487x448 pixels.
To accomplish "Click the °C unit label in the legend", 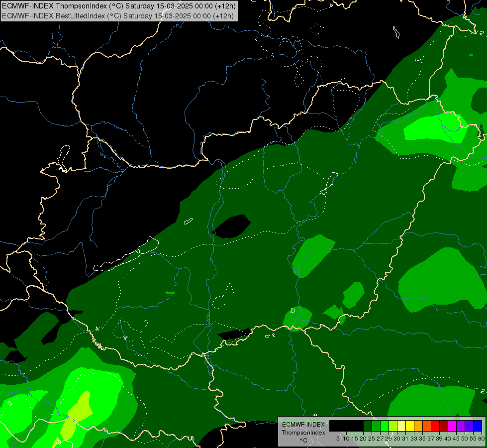I will 304,440.
